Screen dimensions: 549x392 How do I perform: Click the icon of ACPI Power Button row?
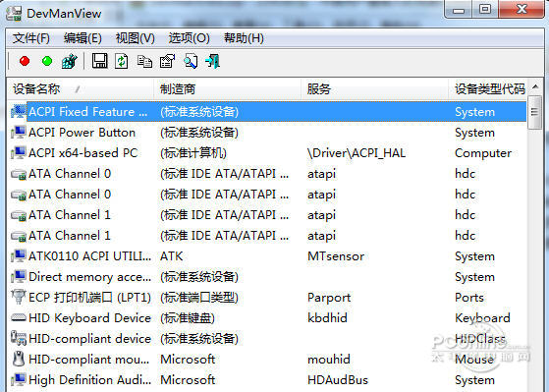(x=19, y=133)
